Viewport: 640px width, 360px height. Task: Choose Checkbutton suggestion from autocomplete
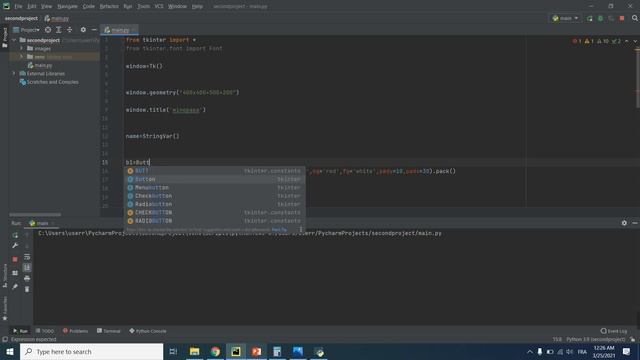coord(214,196)
